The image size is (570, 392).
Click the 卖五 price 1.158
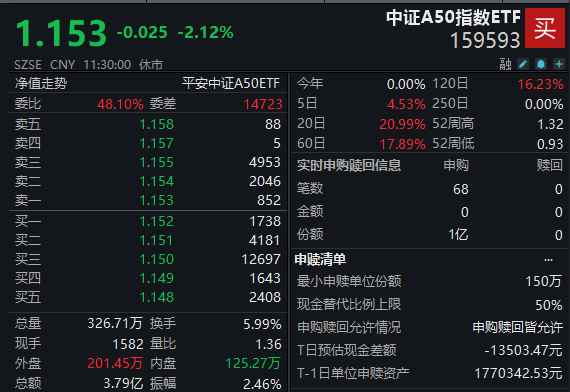157,124
